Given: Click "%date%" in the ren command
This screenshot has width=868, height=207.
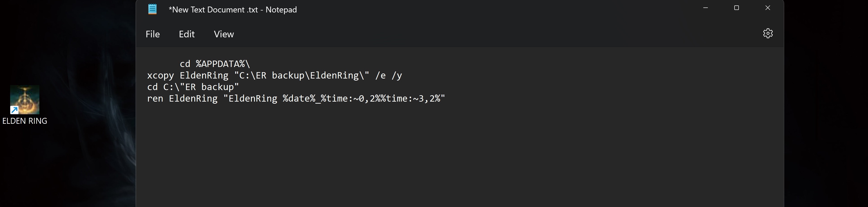Looking at the screenshot, I should [299, 99].
